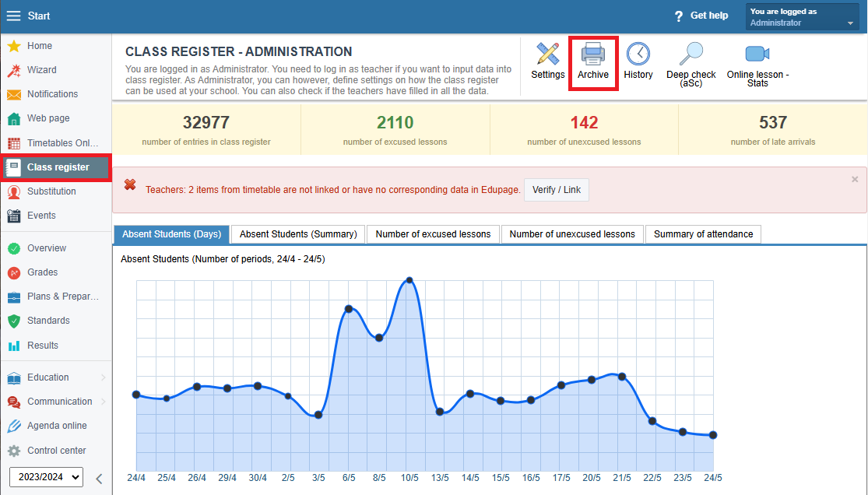The width and height of the screenshot is (868, 495).
Task: Open the Substitution person icon
Action: pos(14,191)
